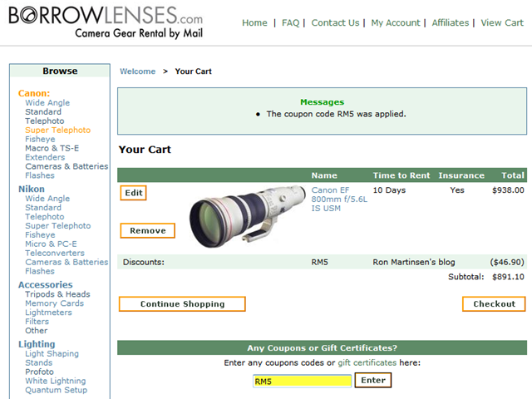Click the Enter button for coupons
The width and height of the screenshot is (532, 399).
pyautogui.click(x=373, y=380)
